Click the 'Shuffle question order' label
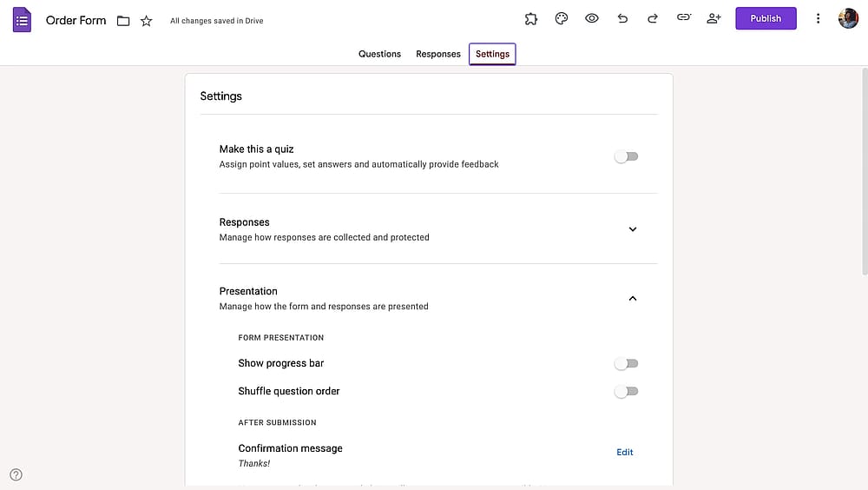Image resolution: width=868 pixels, height=490 pixels. pos(288,391)
